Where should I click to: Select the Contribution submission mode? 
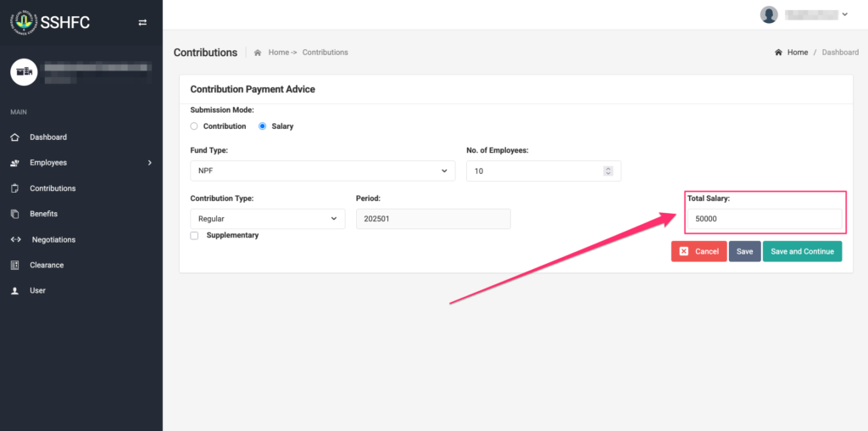click(x=194, y=126)
